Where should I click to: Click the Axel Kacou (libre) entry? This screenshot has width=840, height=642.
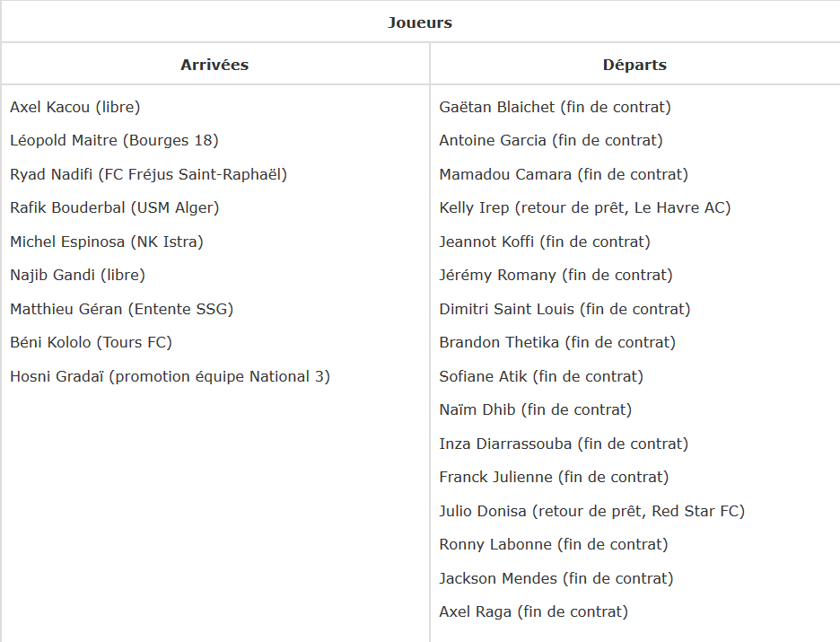click(x=75, y=107)
